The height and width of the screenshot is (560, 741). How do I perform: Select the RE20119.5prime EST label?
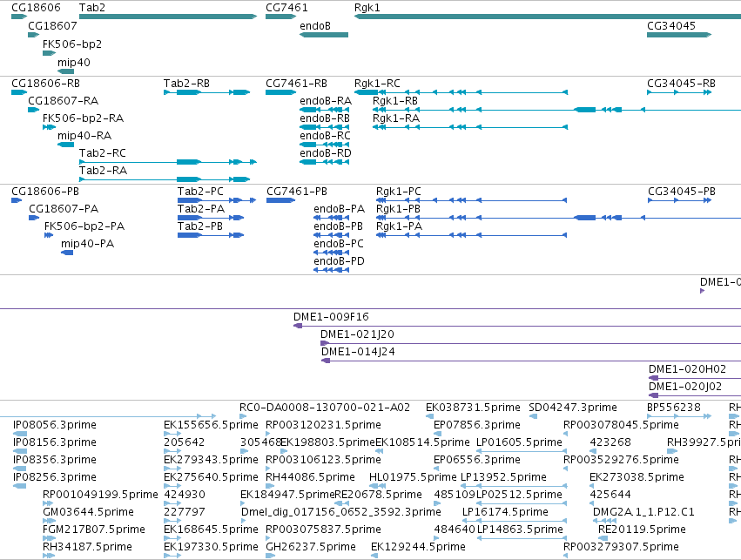point(642,530)
